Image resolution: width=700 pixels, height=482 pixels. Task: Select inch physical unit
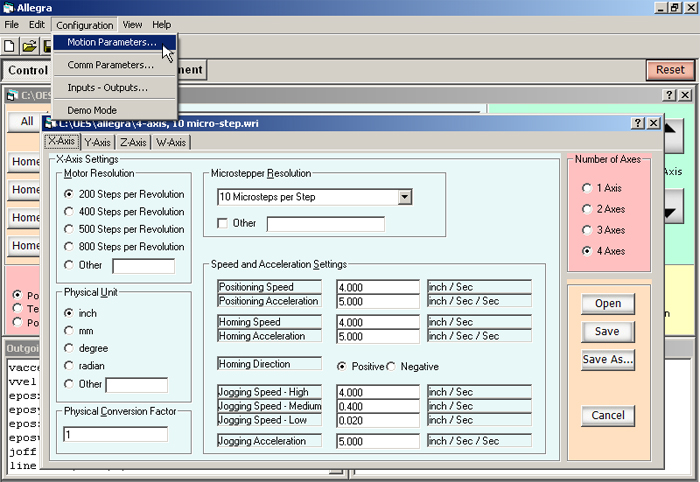[x=80, y=313]
